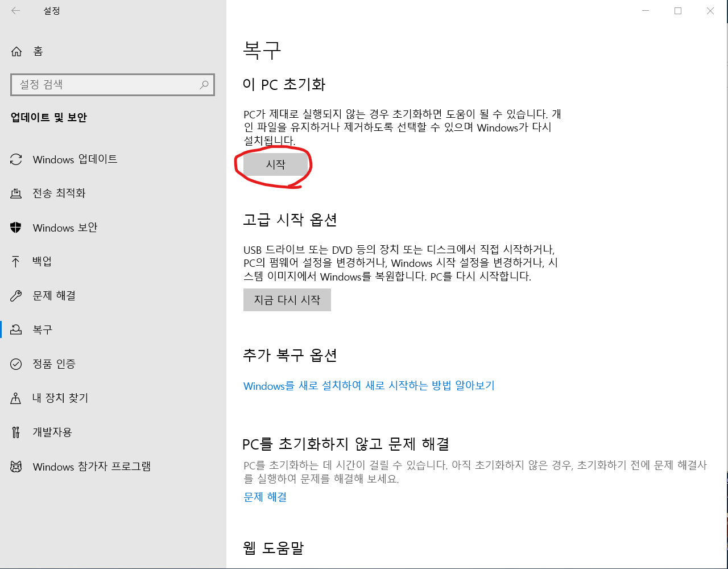Screen dimensions: 728x569
Task: Click the 정품 인증 checkmark icon
Action: pos(16,364)
